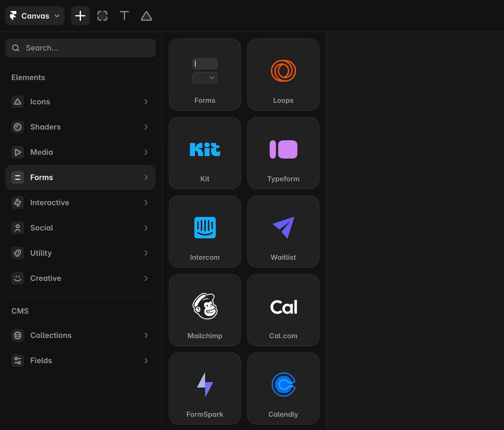The height and width of the screenshot is (430, 504).
Task: Insert the Calendly component card
Action: pyautogui.click(x=283, y=388)
